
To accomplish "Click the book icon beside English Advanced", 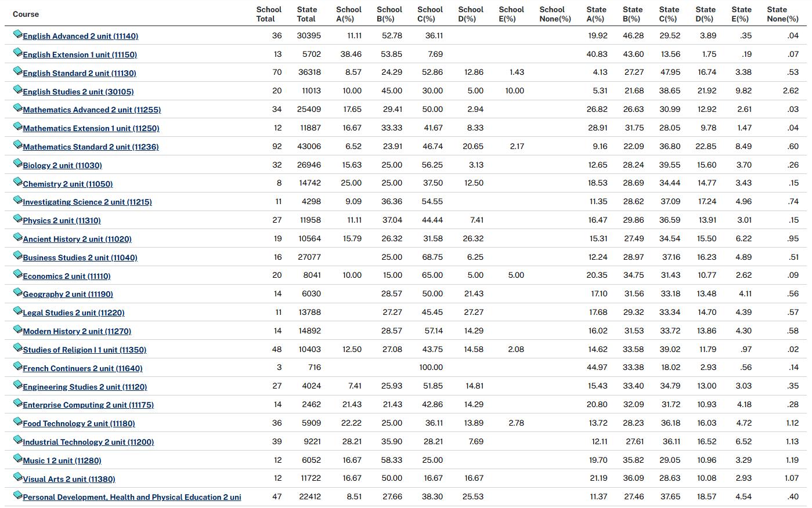I will click(17, 35).
